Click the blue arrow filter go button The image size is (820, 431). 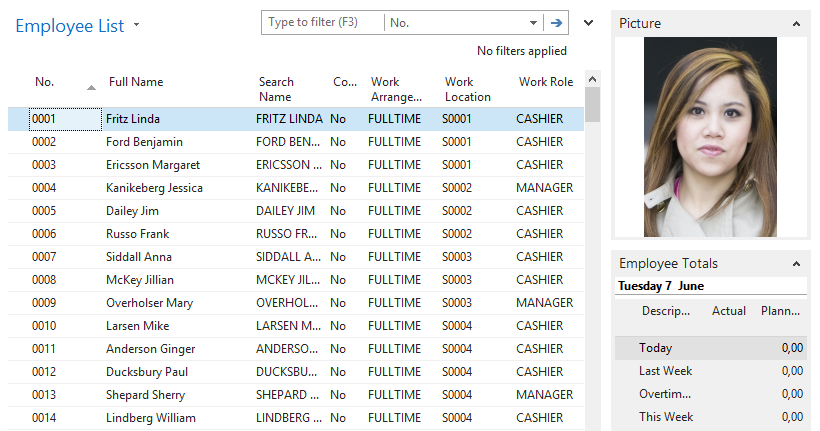[x=556, y=22]
